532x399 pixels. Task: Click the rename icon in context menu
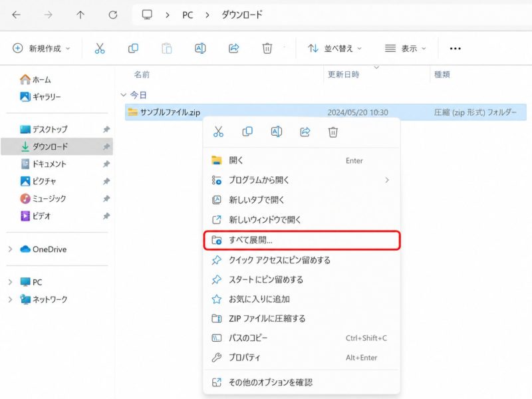[x=277, y=132]
